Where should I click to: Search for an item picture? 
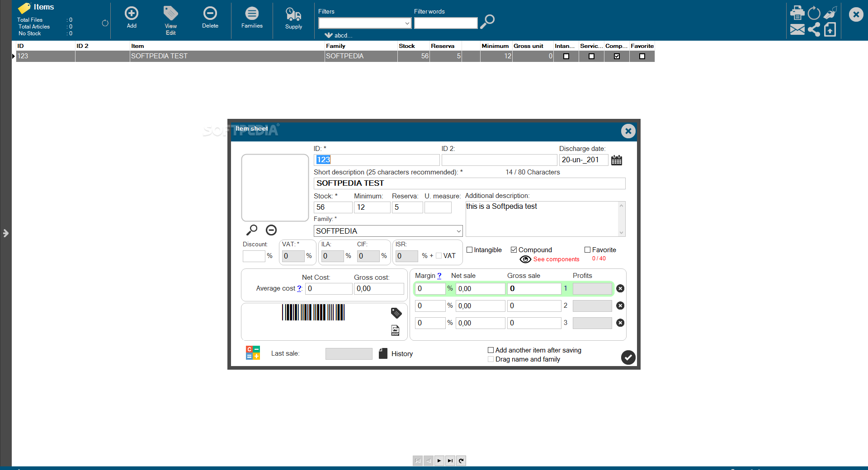(252, 230)
